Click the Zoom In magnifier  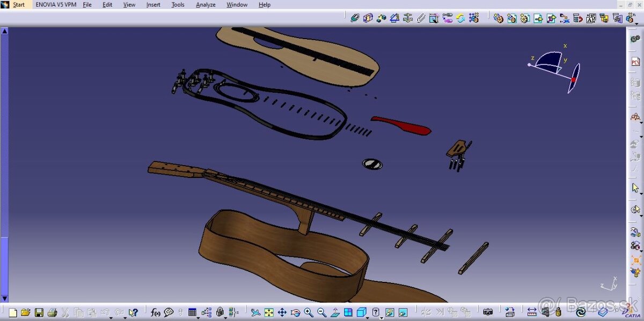pos(309,312)
